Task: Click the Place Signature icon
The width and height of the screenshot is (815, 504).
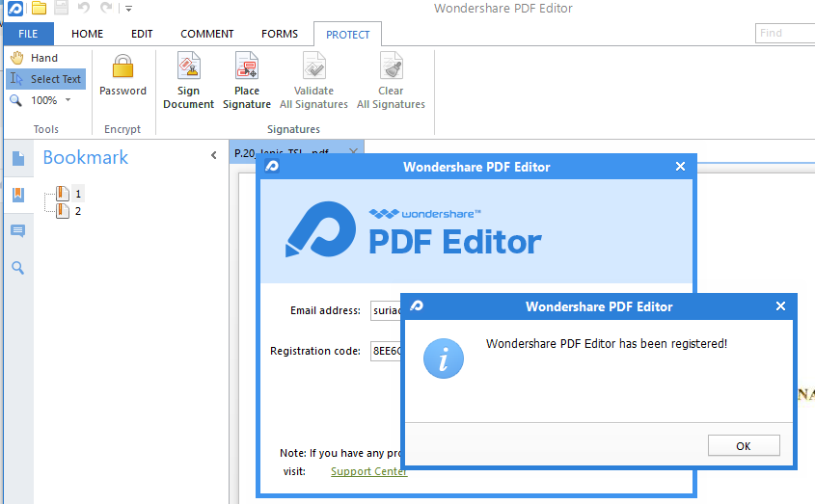Action: 247,66
